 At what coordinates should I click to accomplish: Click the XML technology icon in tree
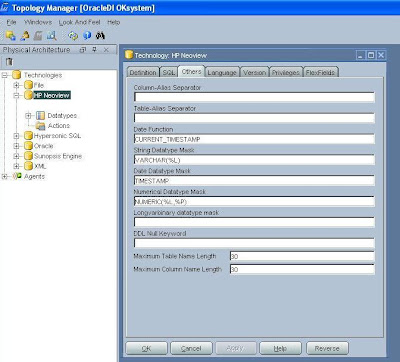29,166
